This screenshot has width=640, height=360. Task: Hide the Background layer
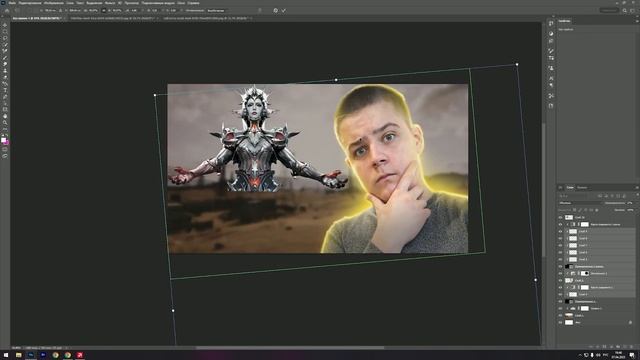tap(560, 322)
